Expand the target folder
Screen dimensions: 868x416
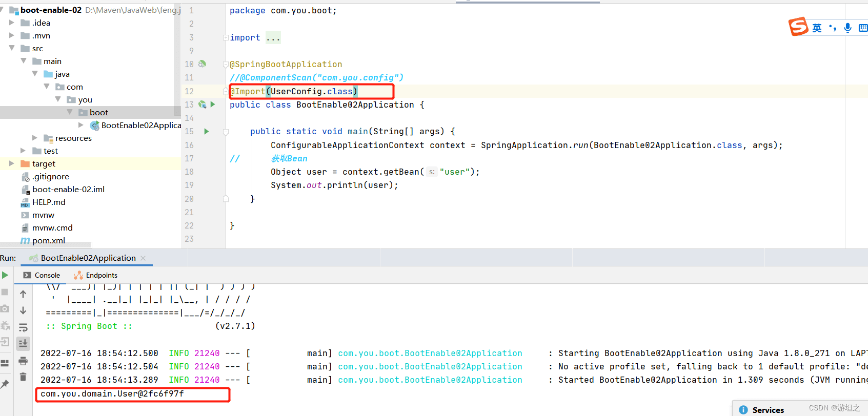point(12,163)
